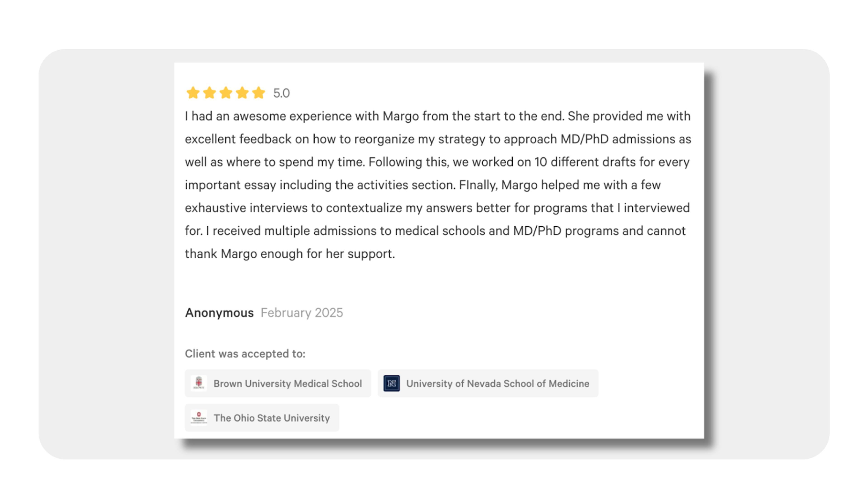The width and height of the screenshot is (868, 488).
Task: Click the fifth gold rating star
Action: pos(259,93)
